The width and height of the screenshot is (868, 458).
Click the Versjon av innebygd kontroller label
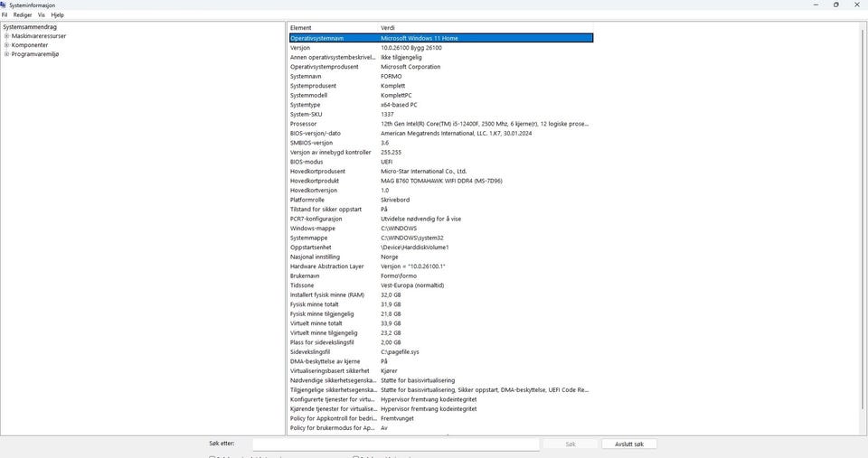click(x=331, y=153)
